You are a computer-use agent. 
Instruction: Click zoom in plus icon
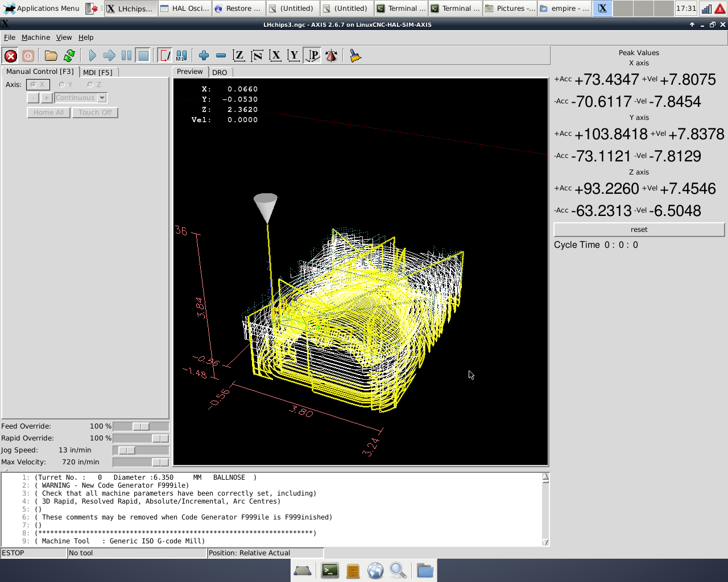[x=204, y=56]
